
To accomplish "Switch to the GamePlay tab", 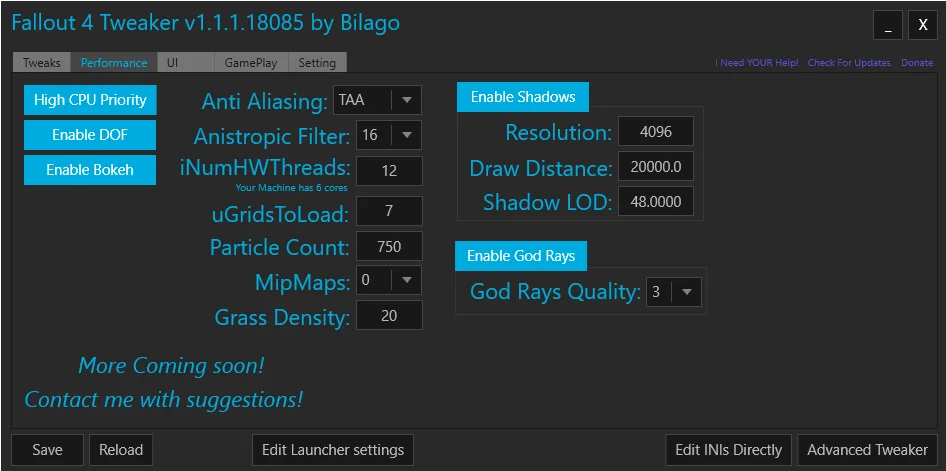I will tap(251, 63).
